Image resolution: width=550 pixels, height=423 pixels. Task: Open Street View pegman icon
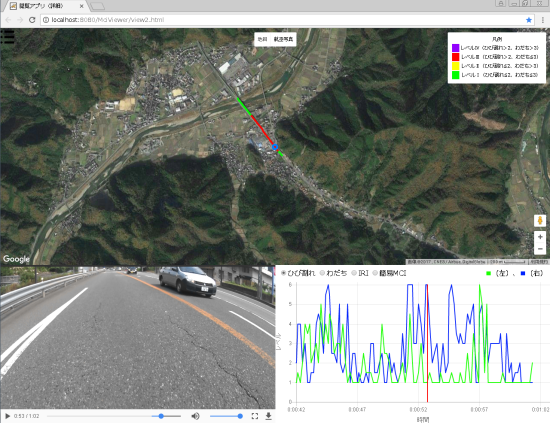(x=540, y=221)
